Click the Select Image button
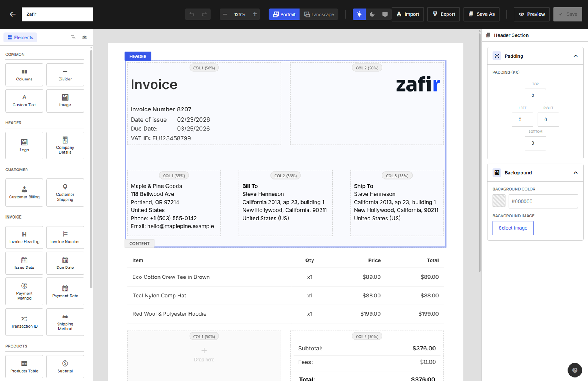Viewport: 588px width, 381px height. [x=513, y=228]
